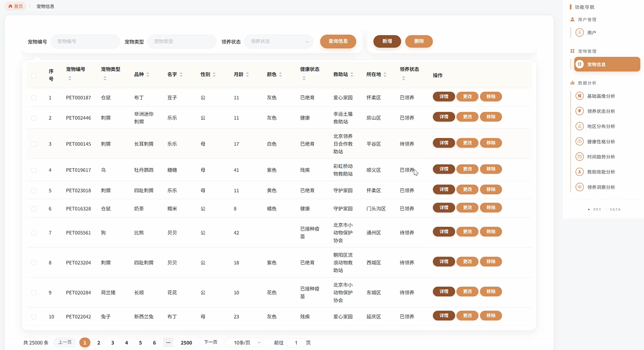
Task: Focus the 宠物类型 search input
Action: point(182,41)
